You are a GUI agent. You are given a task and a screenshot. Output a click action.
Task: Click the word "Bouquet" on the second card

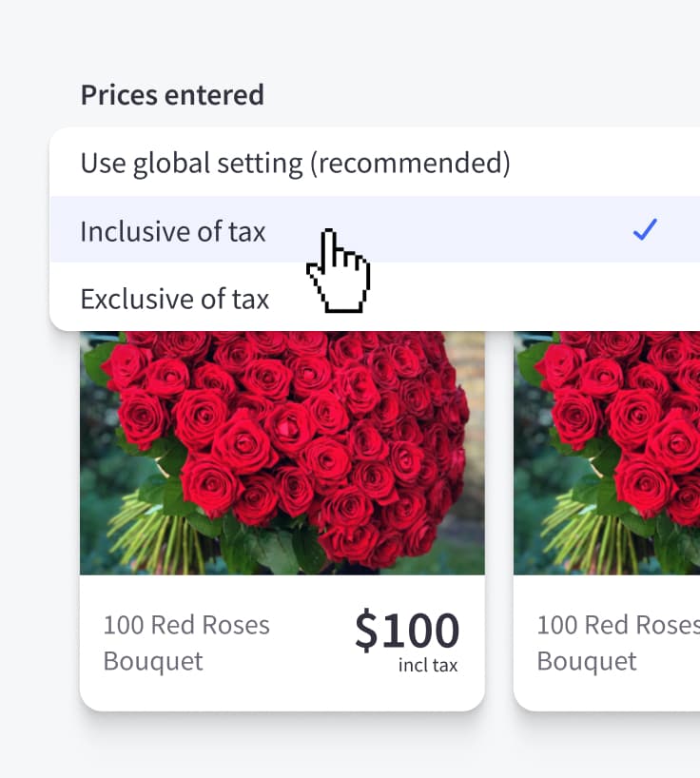587,661
